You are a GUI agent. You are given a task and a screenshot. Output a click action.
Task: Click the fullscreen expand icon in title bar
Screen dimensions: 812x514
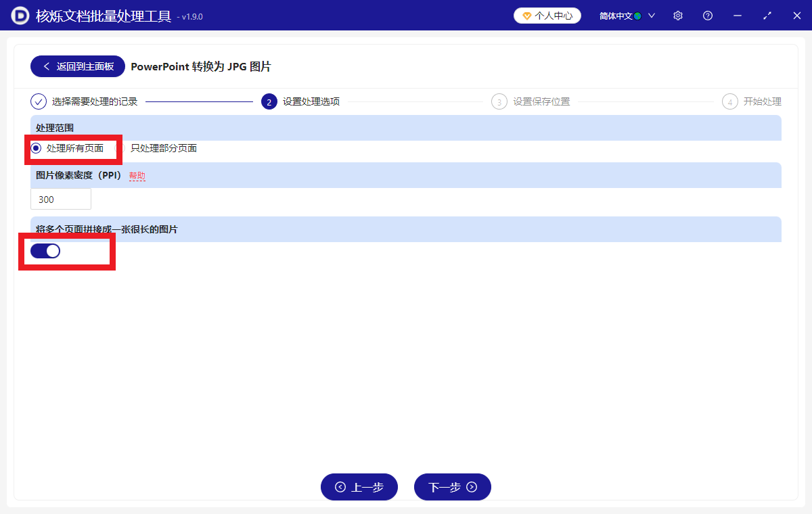767,15
